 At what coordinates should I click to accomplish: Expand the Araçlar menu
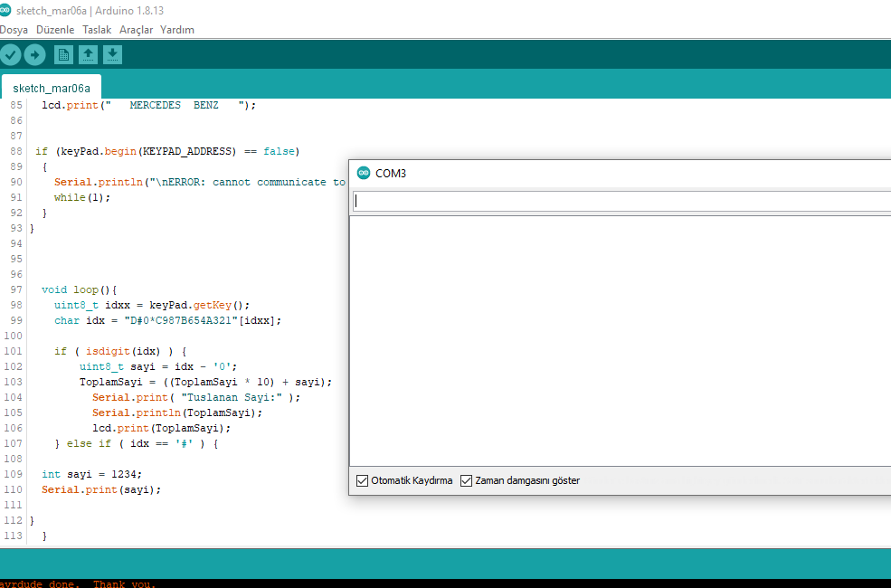(x=136, y=30)
